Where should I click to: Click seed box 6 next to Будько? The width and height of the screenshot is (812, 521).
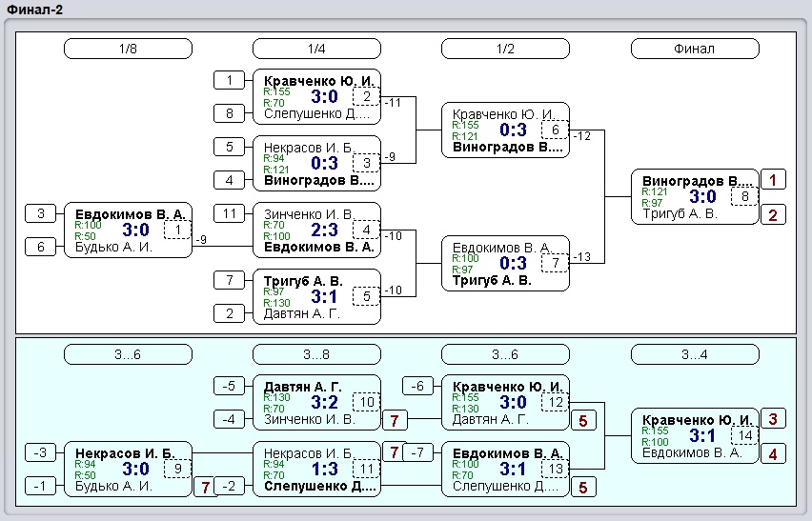pos(41,247)
